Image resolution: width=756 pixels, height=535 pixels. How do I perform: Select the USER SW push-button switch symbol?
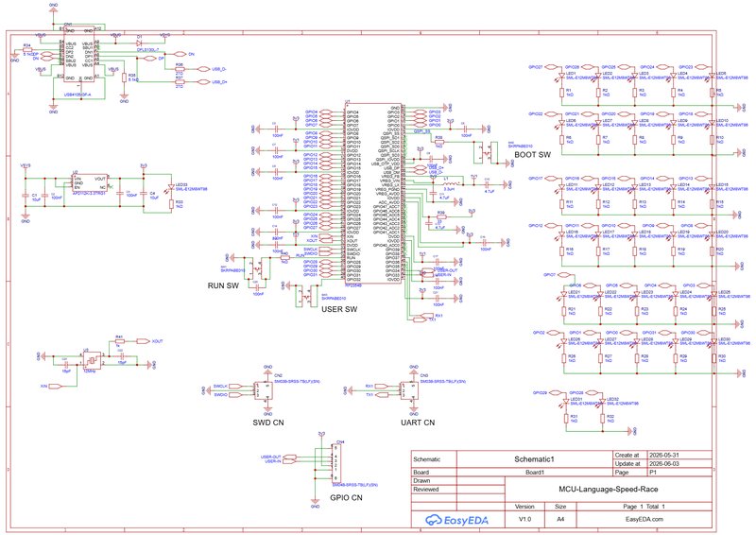click(x=306, y=296)
